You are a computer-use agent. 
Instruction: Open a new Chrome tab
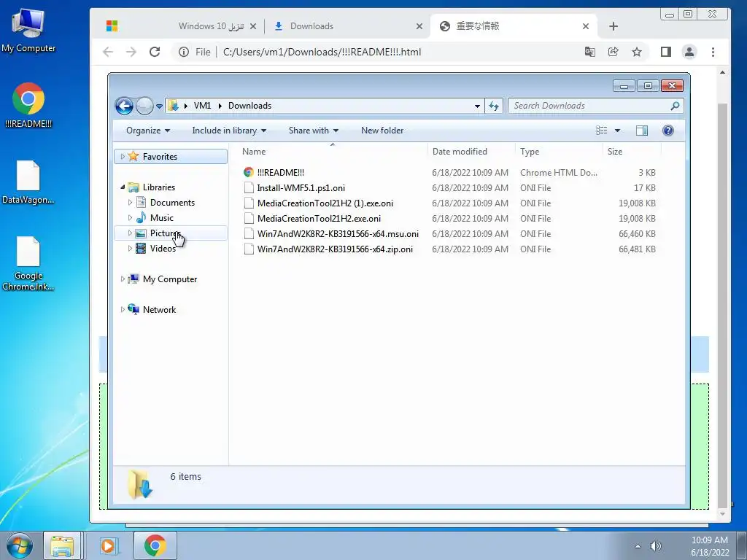pyautogui.click(x=614, y=26)
